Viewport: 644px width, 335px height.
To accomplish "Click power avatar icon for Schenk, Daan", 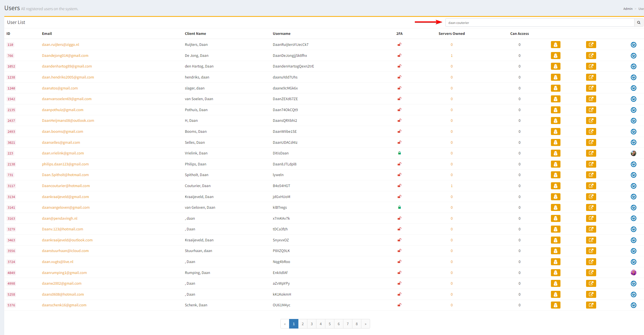I will coord(633,305).
